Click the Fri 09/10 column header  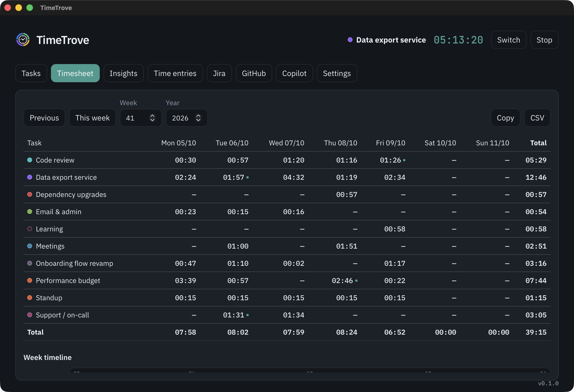pyautogui.click(x=391, y=143)
